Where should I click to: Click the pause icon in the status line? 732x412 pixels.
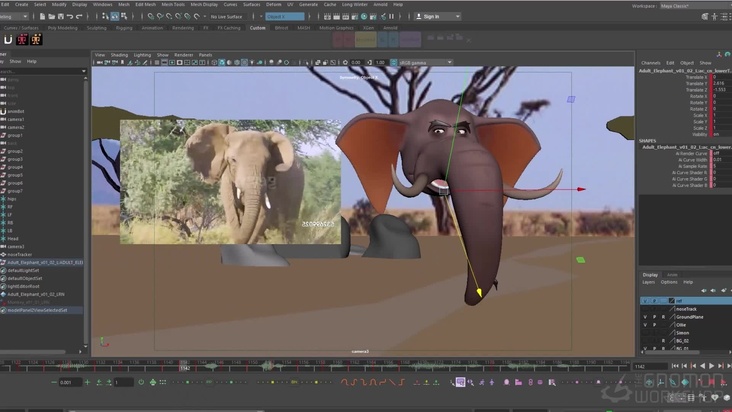coord(391,16)
